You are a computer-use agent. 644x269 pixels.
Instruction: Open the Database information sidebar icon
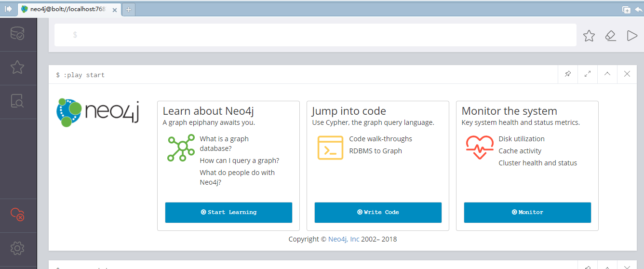tap(17, 34)
